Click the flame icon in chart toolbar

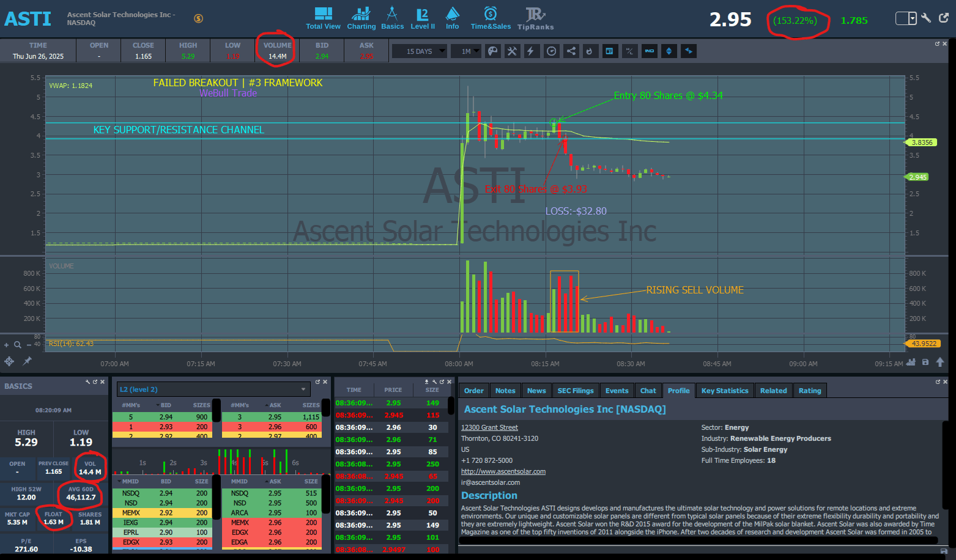point(589,51)
